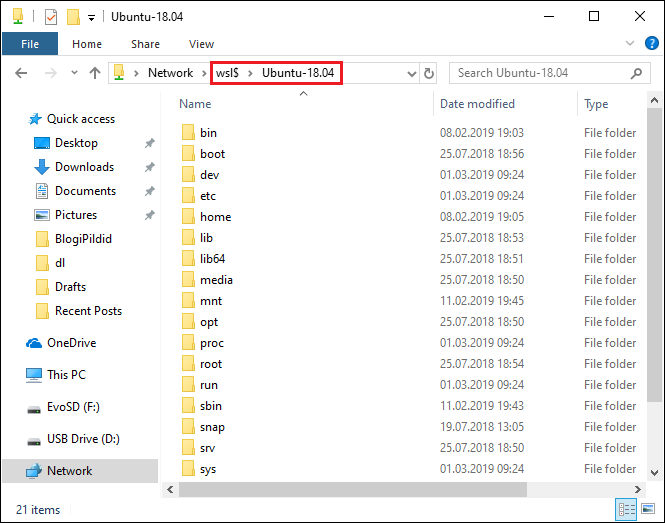Click the New folder icon in title bar
665x523 pixels.
point(73,17)
